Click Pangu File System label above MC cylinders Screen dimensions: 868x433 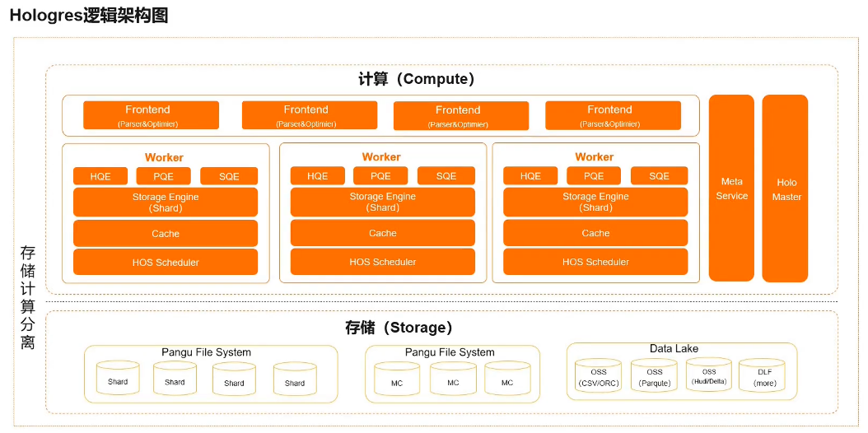click(450, 352)
